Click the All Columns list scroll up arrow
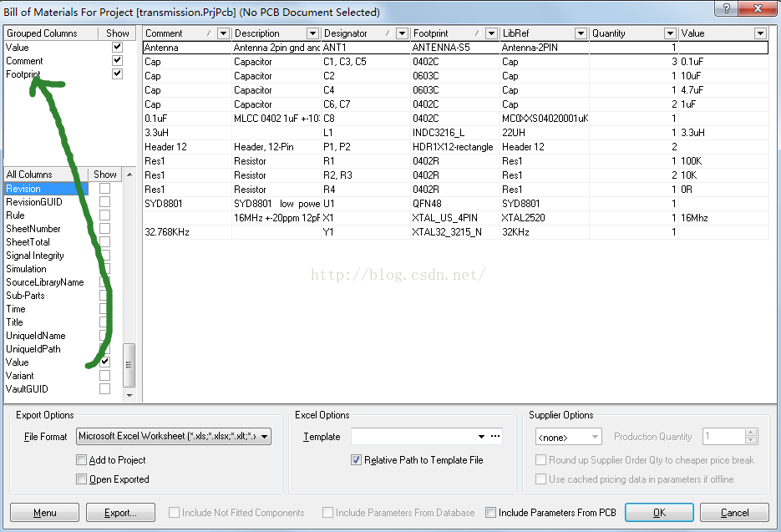 click(129, 175)
